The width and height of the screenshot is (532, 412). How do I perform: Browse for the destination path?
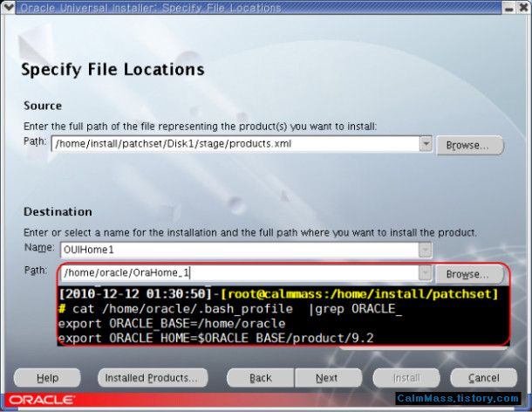pos(469,274)
